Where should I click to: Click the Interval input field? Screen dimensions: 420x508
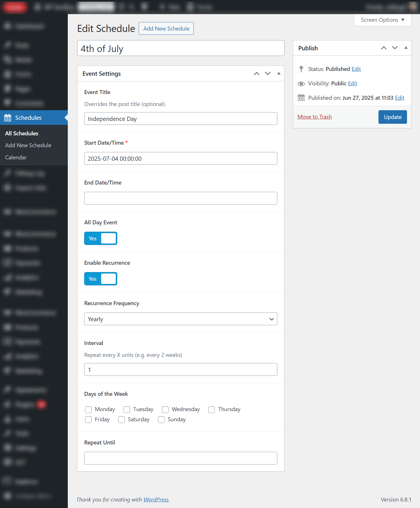pos(181,370)
